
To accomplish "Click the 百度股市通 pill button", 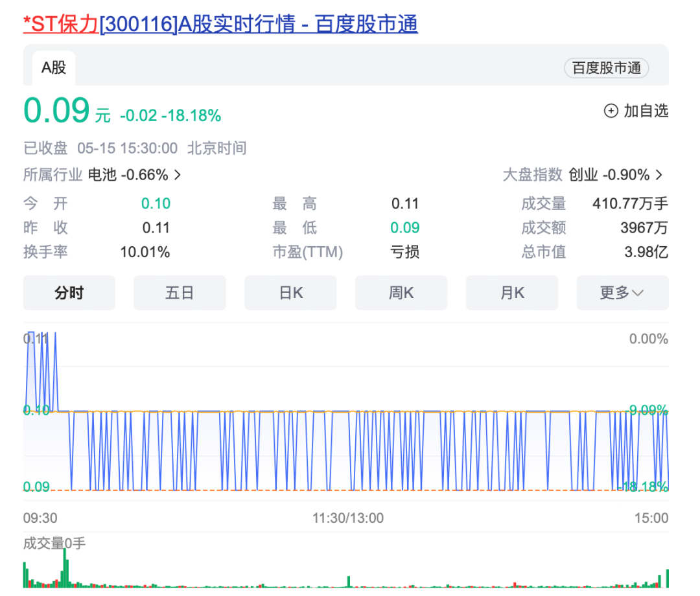I will pos(606,68).
